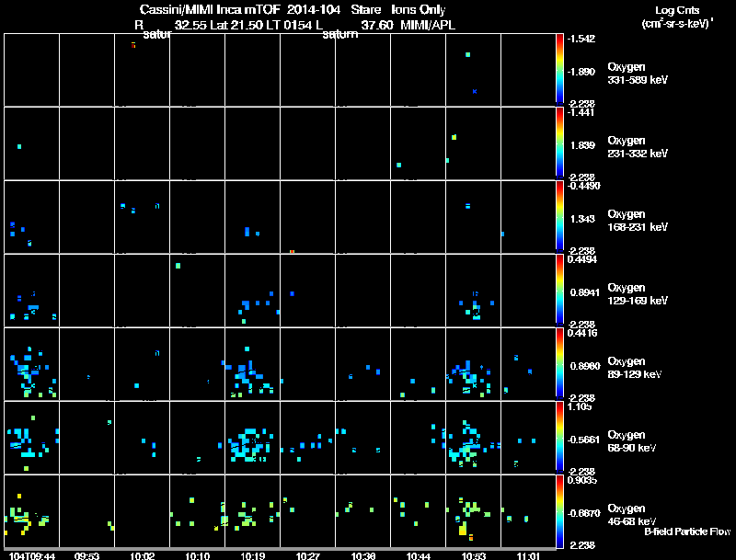Click the color bar beside Oxygen 89-129 keV
The width and height of the screenshot is (736, 560).
point(559,364)
